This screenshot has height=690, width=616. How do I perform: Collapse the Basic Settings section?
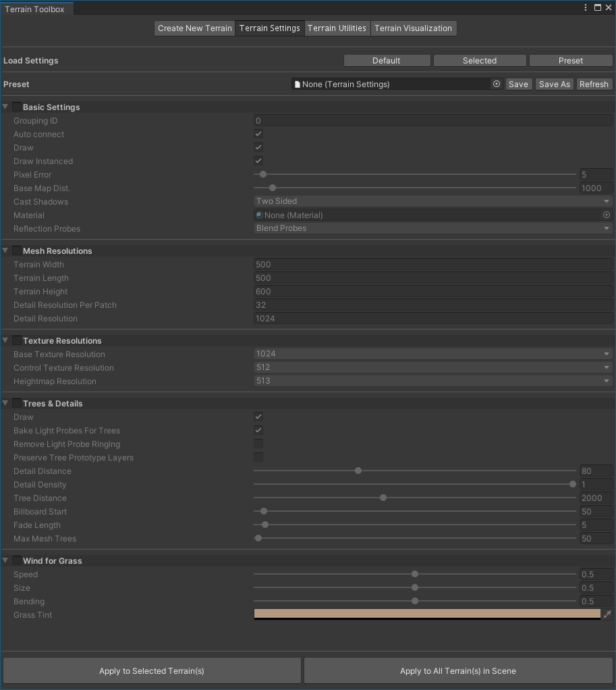(6, 107)
